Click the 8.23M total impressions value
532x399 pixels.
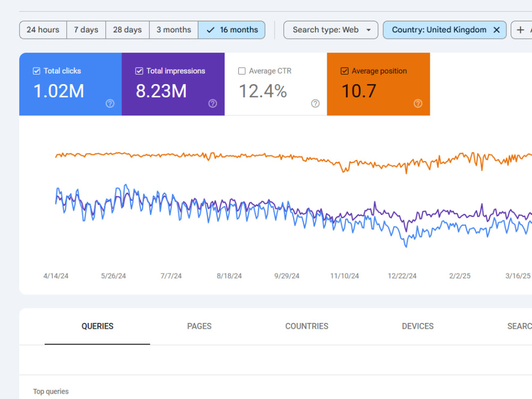point(161,91)
